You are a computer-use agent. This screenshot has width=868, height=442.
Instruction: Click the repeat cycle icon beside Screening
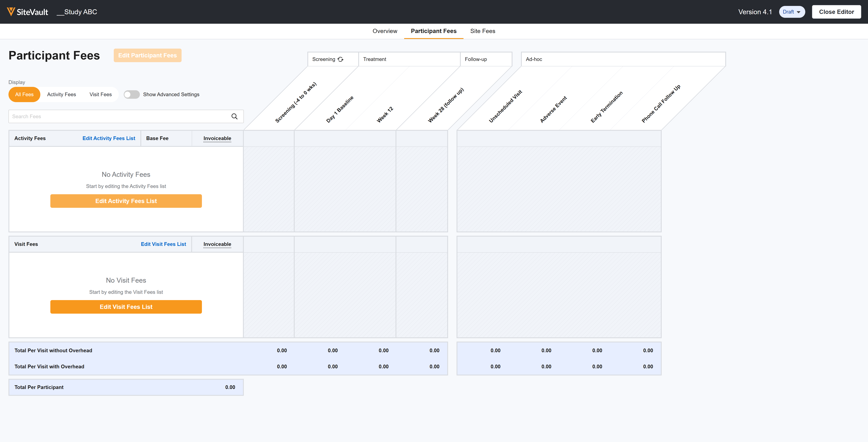340,59
